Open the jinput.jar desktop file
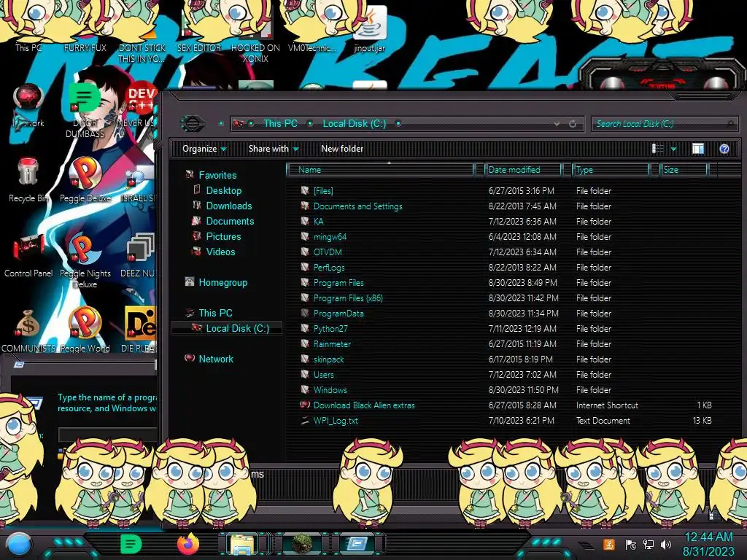 pyautogui.click(x=370, y=29)
